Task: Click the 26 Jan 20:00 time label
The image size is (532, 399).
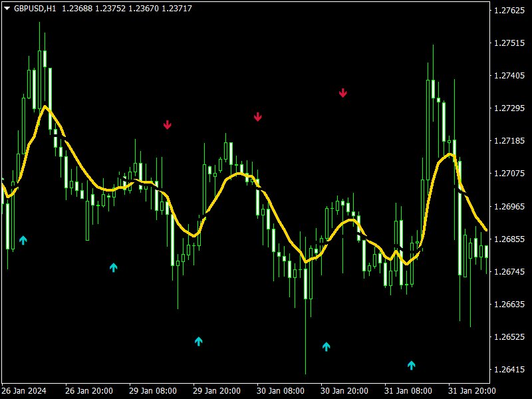Action: pyautogui.click(x=89, y=391)
